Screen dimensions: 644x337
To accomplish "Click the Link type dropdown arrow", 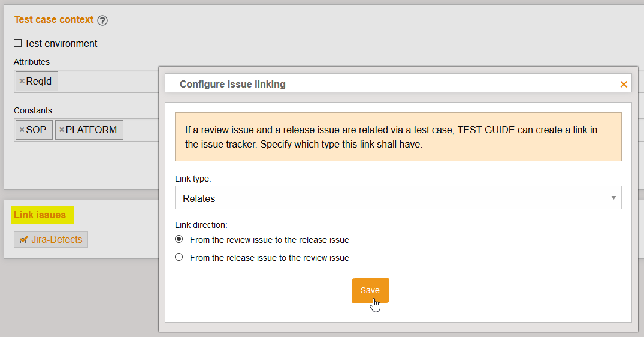I will click(x=613, y=198).
